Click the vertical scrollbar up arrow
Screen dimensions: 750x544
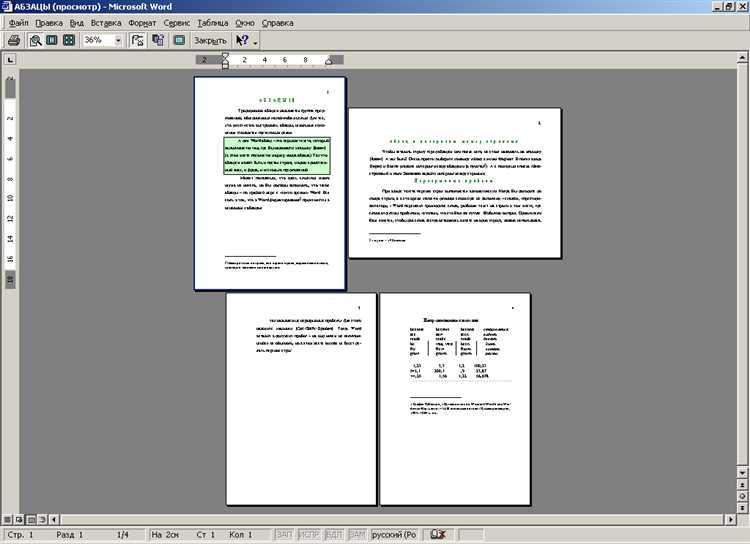742,59
